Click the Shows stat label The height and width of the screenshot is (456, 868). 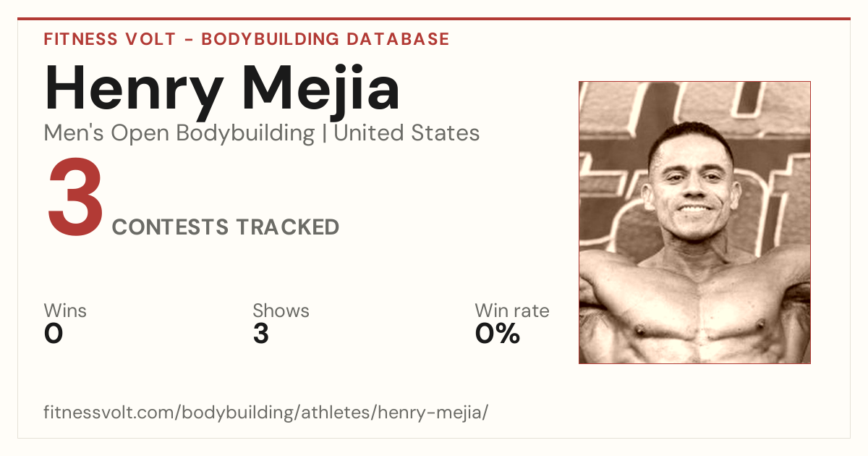pos(281,311)
